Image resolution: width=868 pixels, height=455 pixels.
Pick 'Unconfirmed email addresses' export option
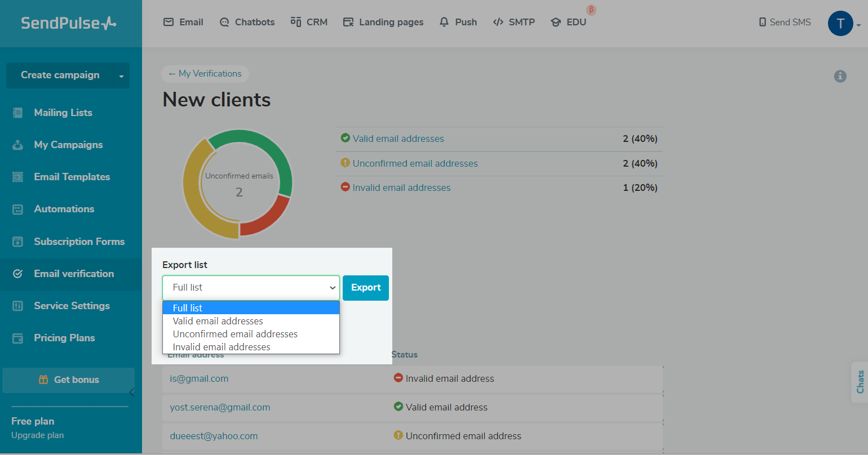click(235, 334)
